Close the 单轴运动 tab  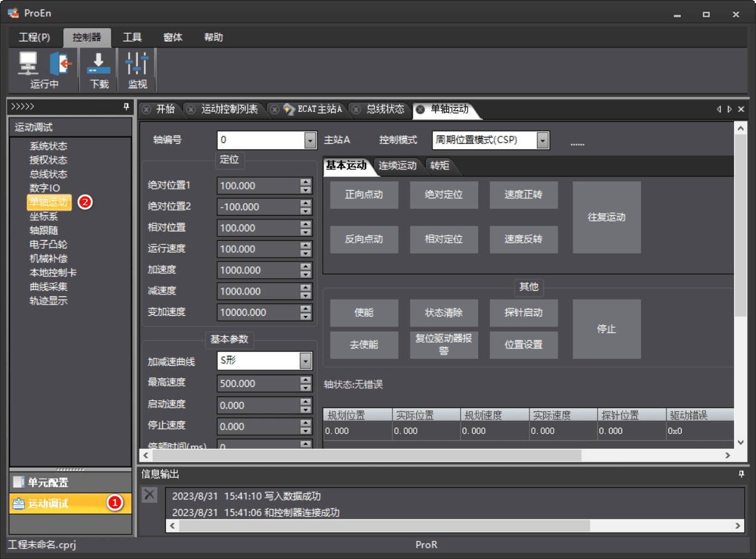point(420,109)
